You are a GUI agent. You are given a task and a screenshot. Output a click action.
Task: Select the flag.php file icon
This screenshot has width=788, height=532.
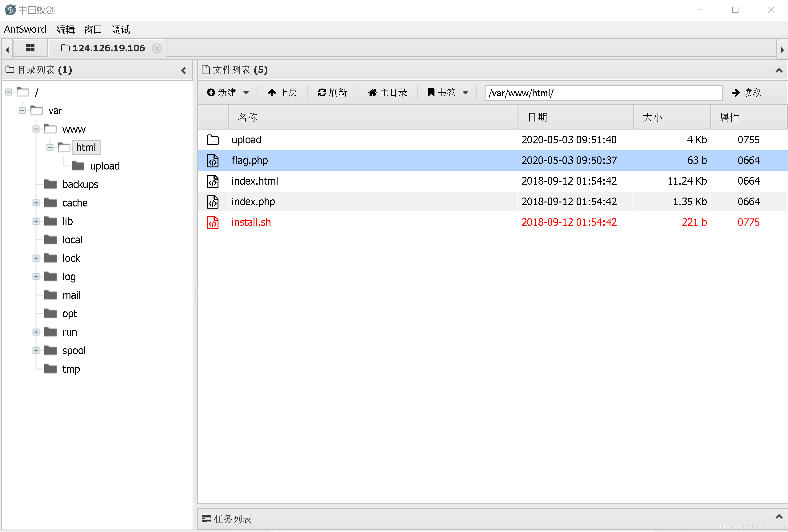pyautogui.click(x=213, y=161)
